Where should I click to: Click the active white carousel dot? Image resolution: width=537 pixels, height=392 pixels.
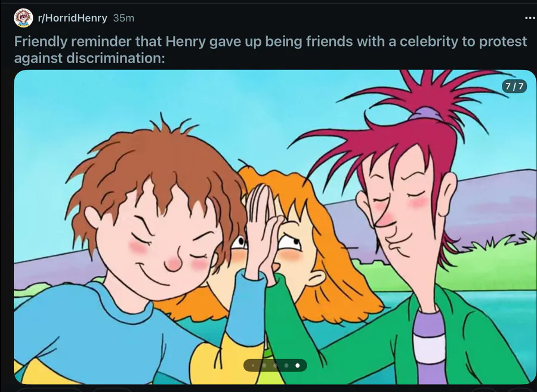click(x=297, y=365)
